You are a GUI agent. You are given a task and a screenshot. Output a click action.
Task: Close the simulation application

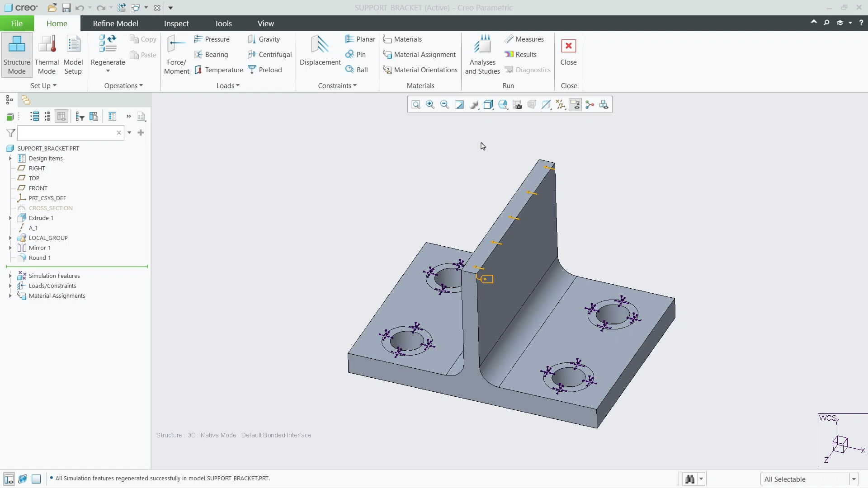tap(568, 52)
